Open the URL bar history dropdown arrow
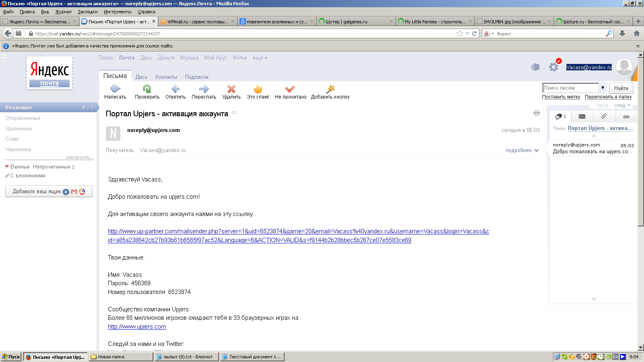644x362 pixels. [x=467, y=34]
